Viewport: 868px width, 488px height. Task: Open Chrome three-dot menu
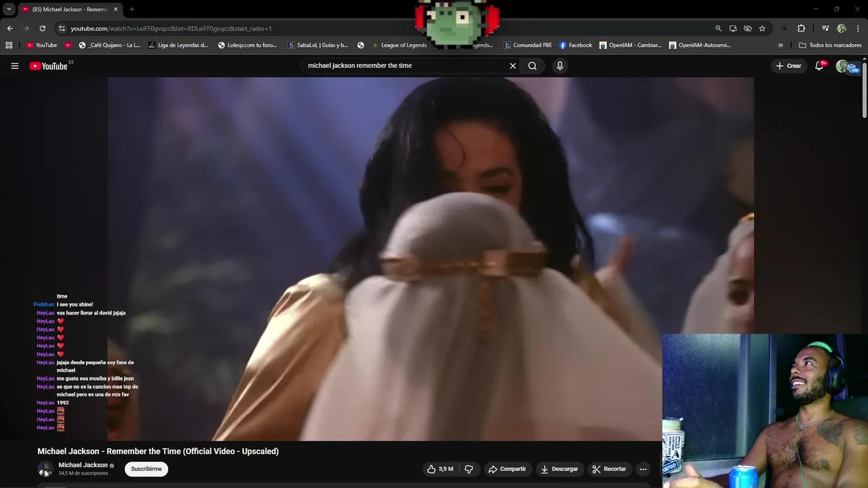point(858,28)
